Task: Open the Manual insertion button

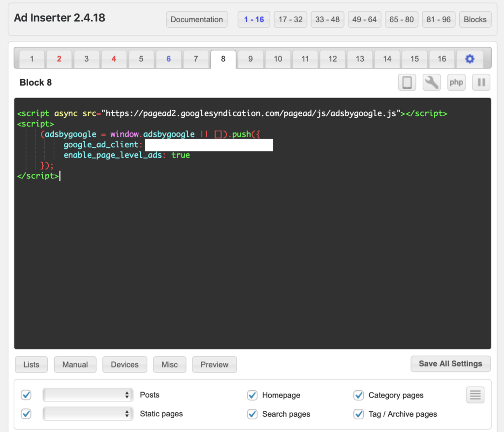Action: [75, 365]
